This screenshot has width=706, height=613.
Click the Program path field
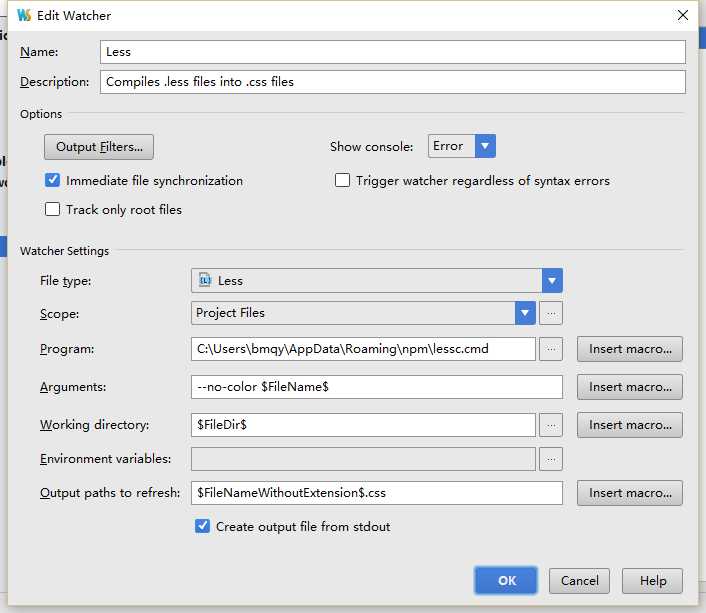coord(363,349)
